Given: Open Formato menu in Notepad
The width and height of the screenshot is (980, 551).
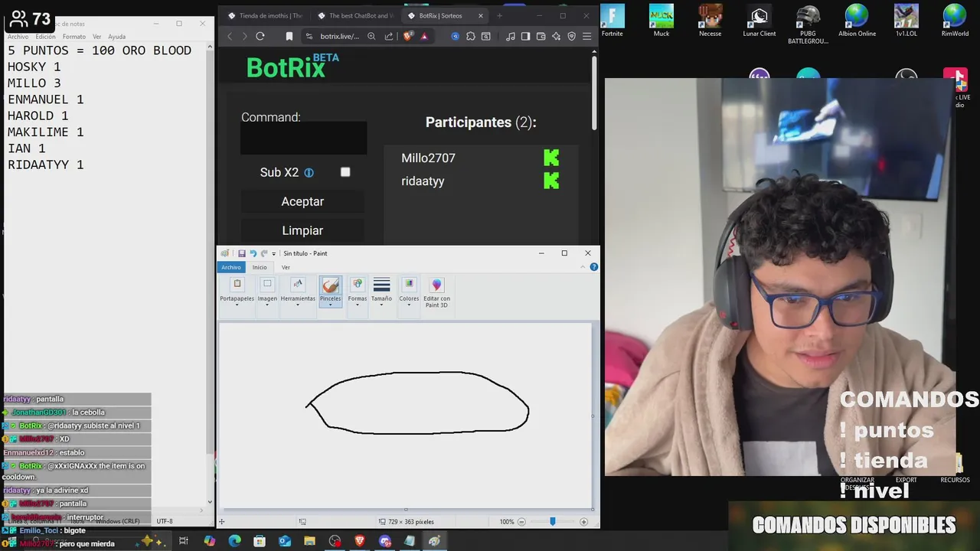Looking at the screenshot, I should click(x=74, y=37).
